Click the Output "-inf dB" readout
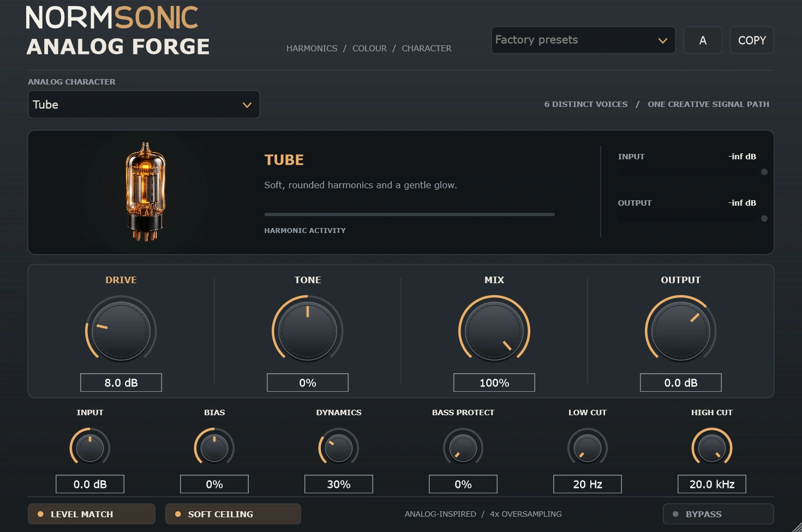 tap(742, 203)
